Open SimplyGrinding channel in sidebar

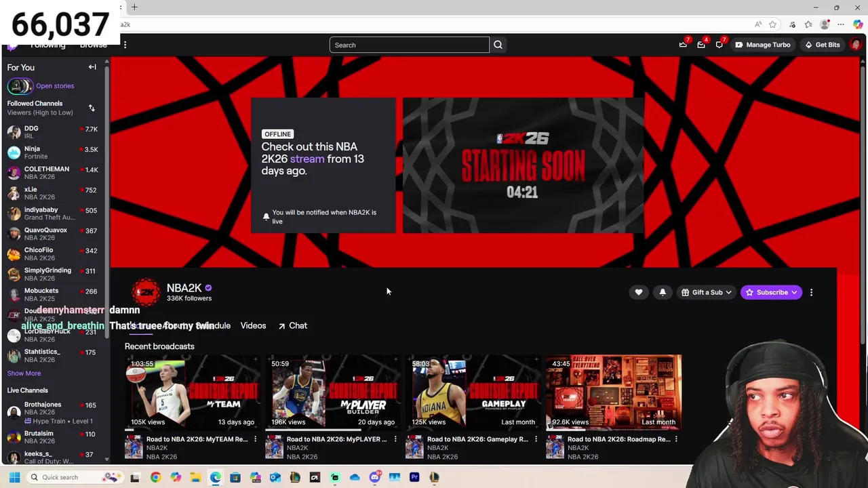pyautogui.click(x=53, y=274)
